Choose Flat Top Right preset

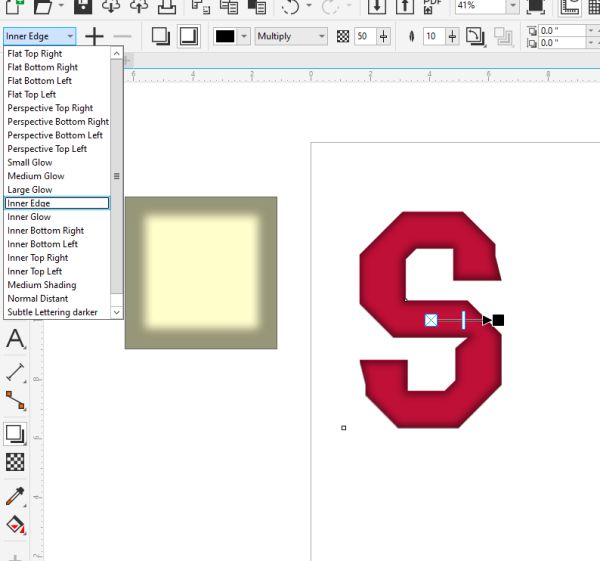tap(57, 54)
